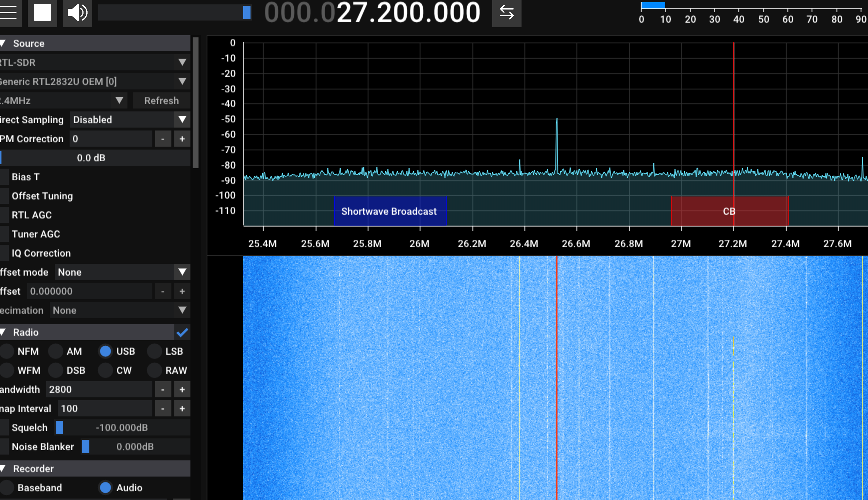Enable the Noise Blanker checkbox
This screenshot has height=500, width=868.
pyautogui.click(x=4, y=446)
